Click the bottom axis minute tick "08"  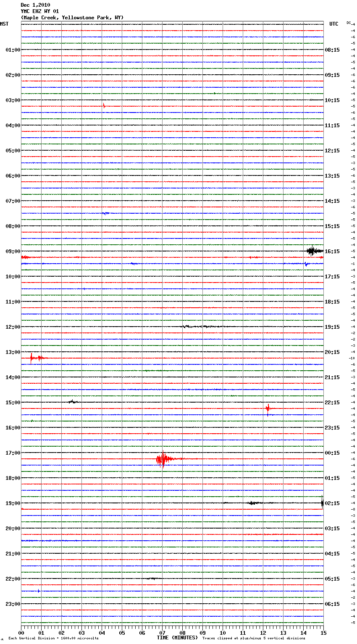pyautogui.click(x=183, y=633)
